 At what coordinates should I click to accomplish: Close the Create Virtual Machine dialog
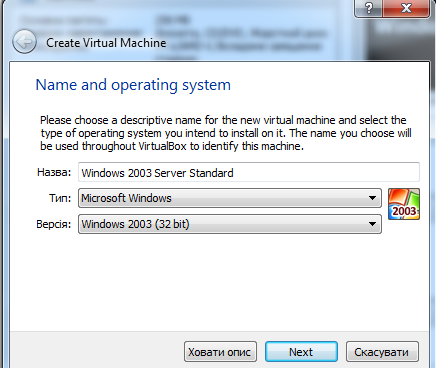pyautogui.click(x=406, y=8)
